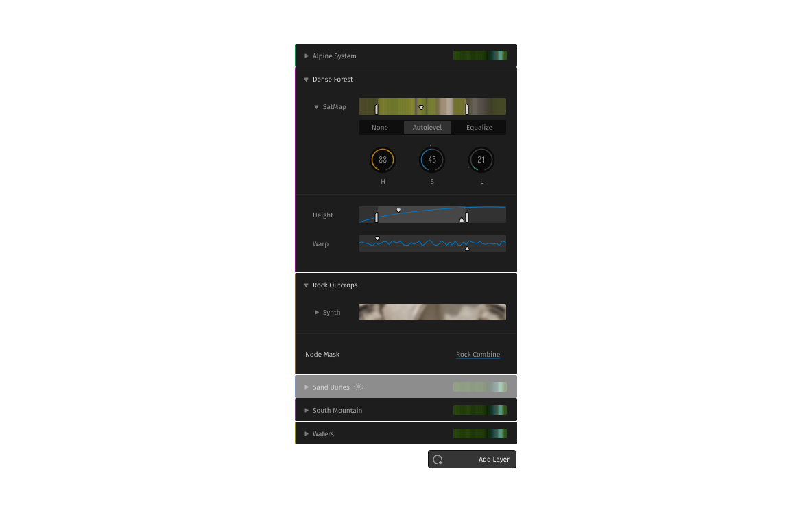Expand the Synth section
This screenshot has width=812, height=513.
[317, 313]
